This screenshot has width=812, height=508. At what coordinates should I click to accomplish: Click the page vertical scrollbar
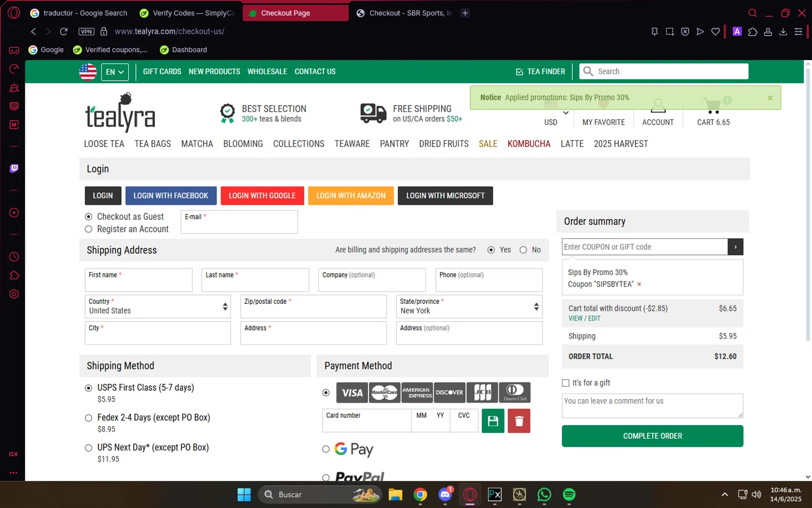pyautogui.click(x=808, y=206)
